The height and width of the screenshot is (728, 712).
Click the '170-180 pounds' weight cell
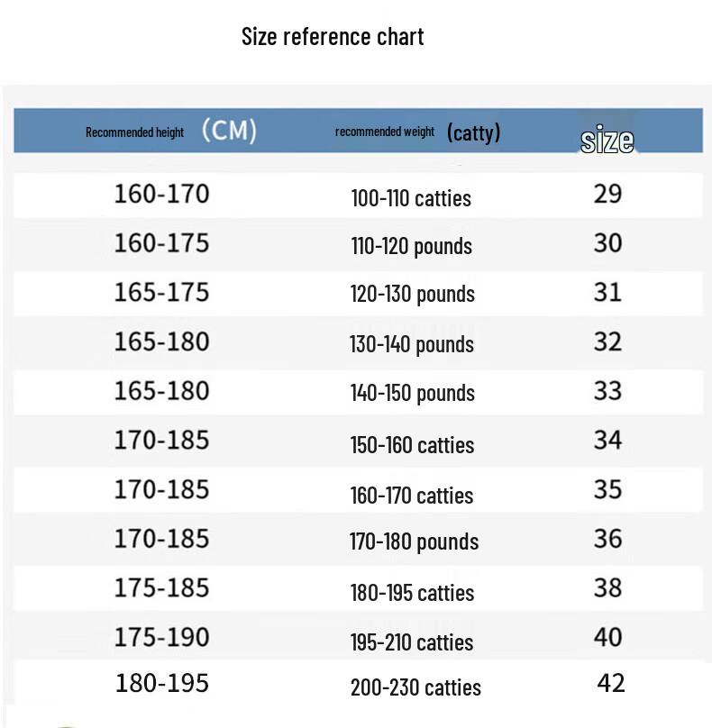point(414,541)
